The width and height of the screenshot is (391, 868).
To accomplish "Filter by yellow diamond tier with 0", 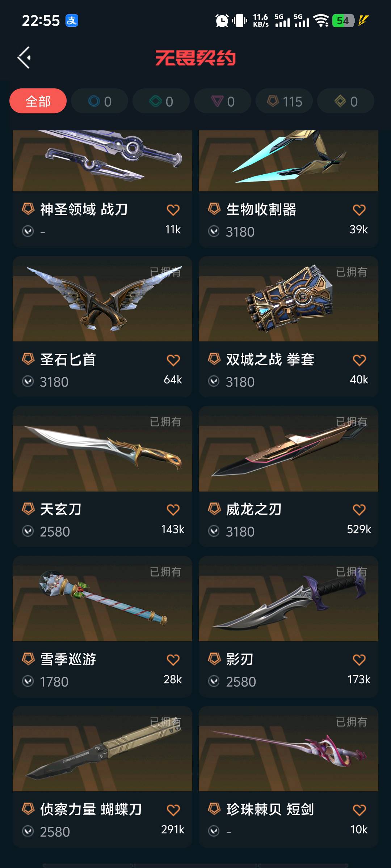I will click(x=346, y=101).
